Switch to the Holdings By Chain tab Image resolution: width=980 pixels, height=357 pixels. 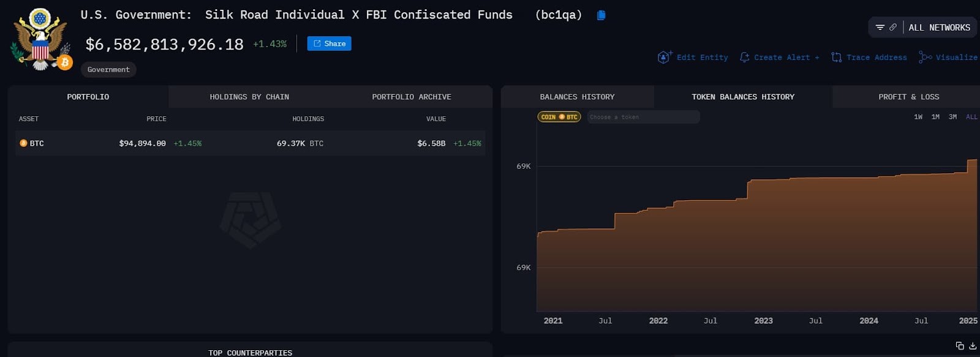[249, 97]
